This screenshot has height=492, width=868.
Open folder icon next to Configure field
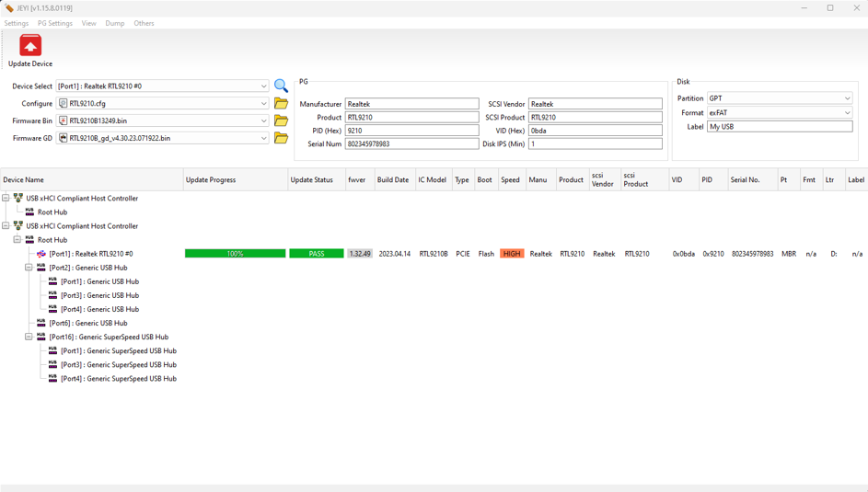281,103
